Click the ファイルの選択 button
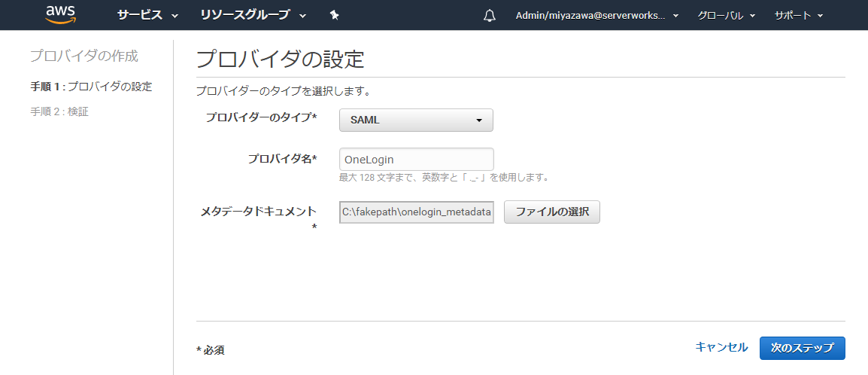 (552, 212)
